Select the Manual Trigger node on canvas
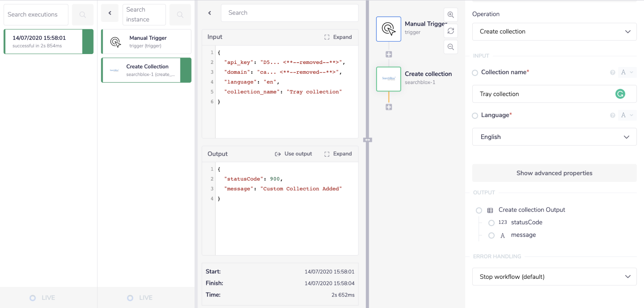644x308 pixels. [x=388, y=29]
